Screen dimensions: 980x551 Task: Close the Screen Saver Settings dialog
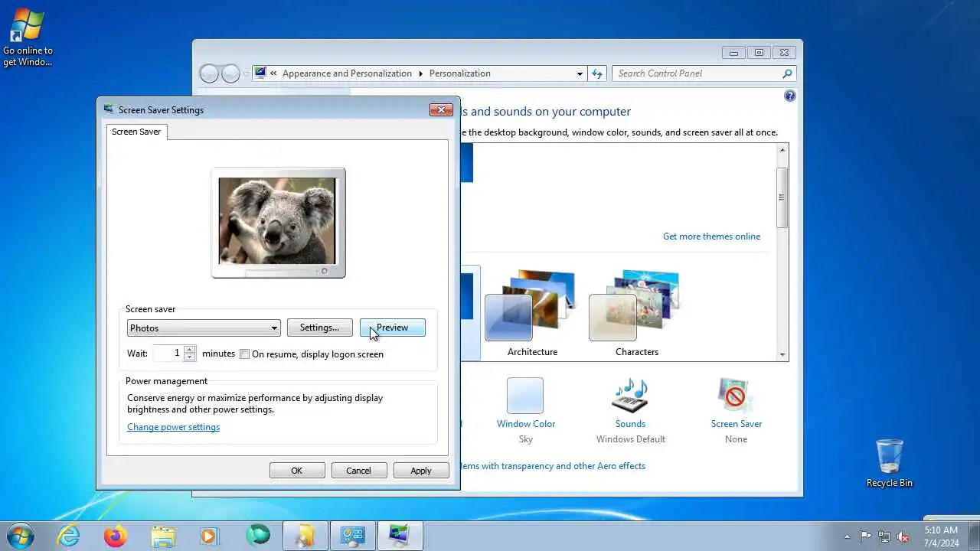(x=441, y=109)
